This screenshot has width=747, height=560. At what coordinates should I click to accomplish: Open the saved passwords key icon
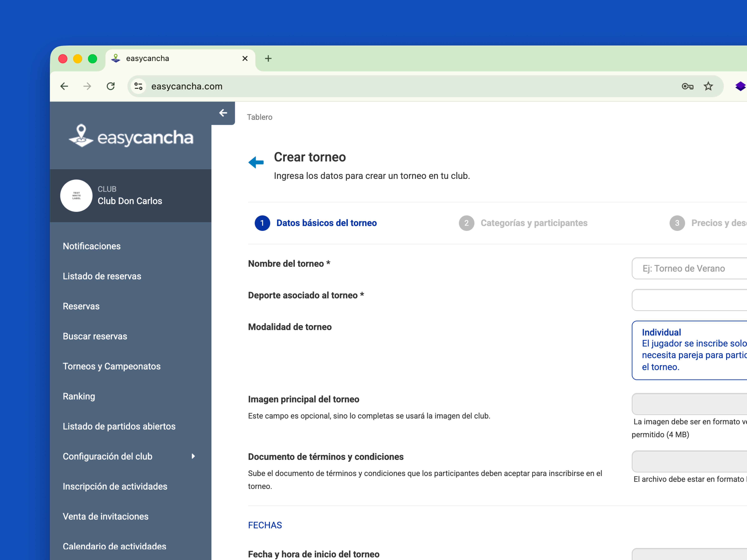[688, 86]
